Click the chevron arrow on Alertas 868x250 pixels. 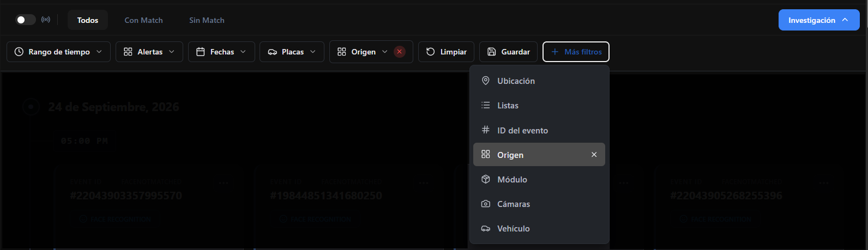172,52
